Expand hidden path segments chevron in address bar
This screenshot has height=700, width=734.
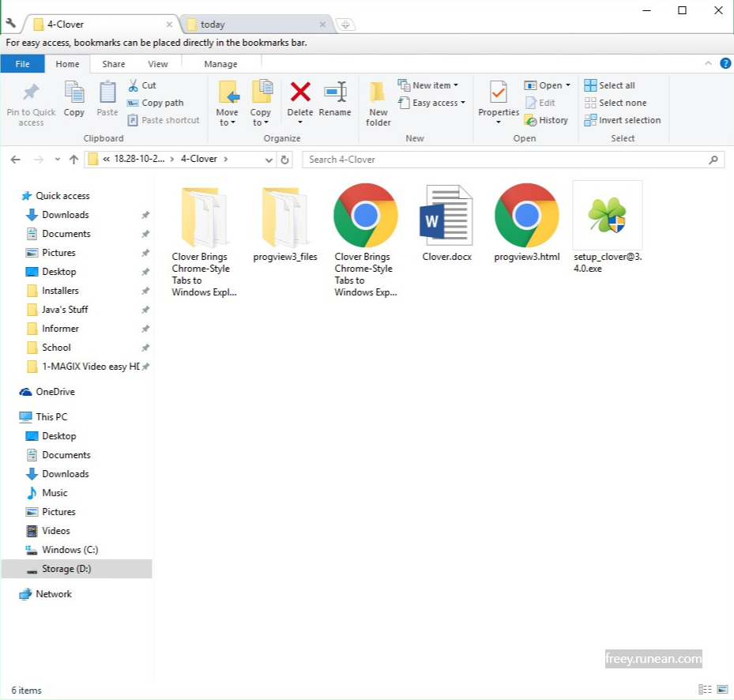coord(106,159)
